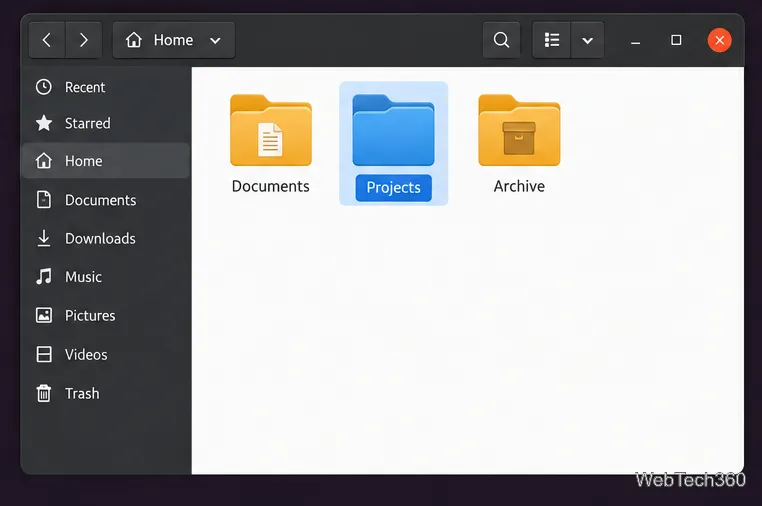Minimize the file manager window
Screen dimensions: 762x506
[635, 41]
